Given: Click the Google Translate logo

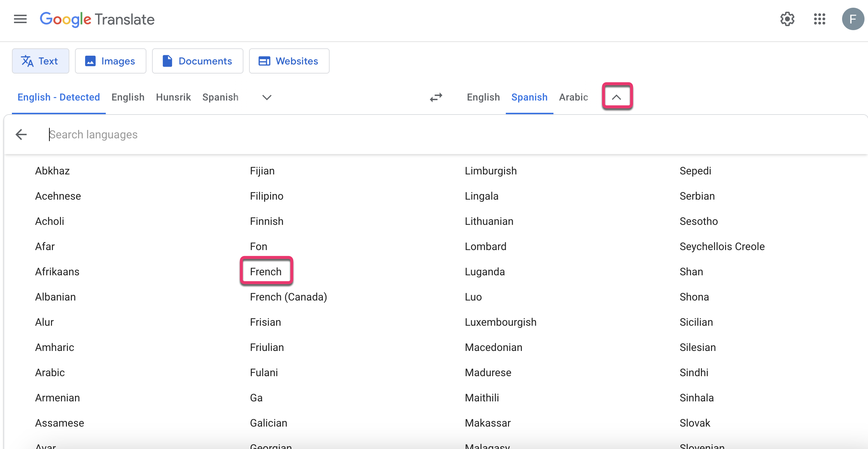Looking at the screenshot, I should 97,19.
